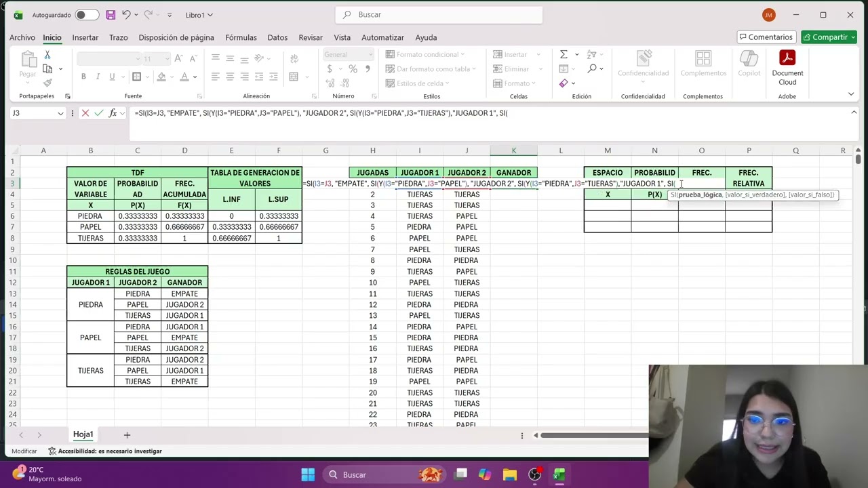Click the Comentarios button
The height and width of the screenshot is (488, 868).
pos(766,37)
